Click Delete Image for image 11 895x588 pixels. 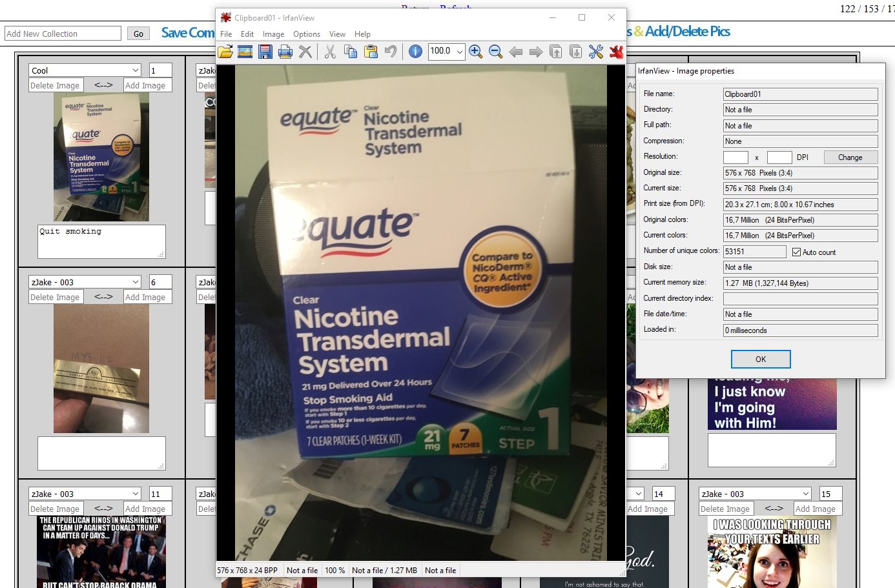(55, 509)
